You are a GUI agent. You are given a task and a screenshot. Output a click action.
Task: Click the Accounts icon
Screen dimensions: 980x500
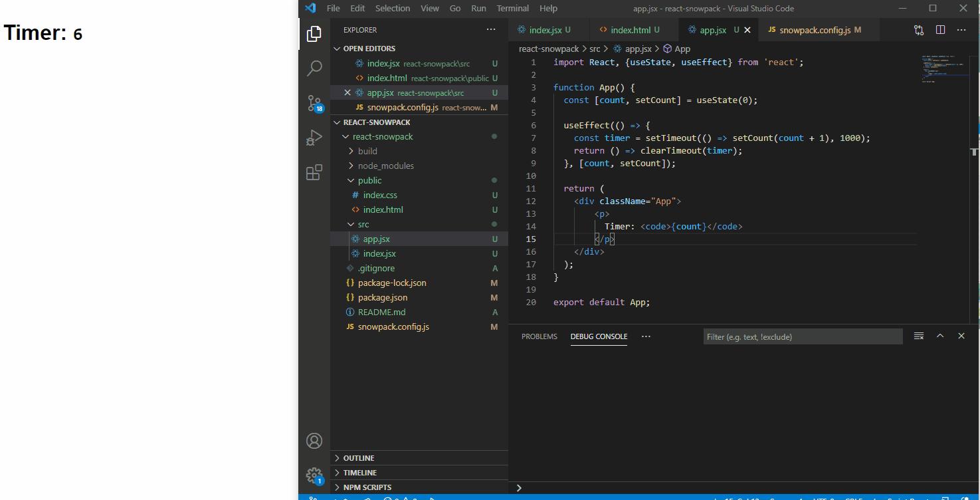tap(314, 441)
